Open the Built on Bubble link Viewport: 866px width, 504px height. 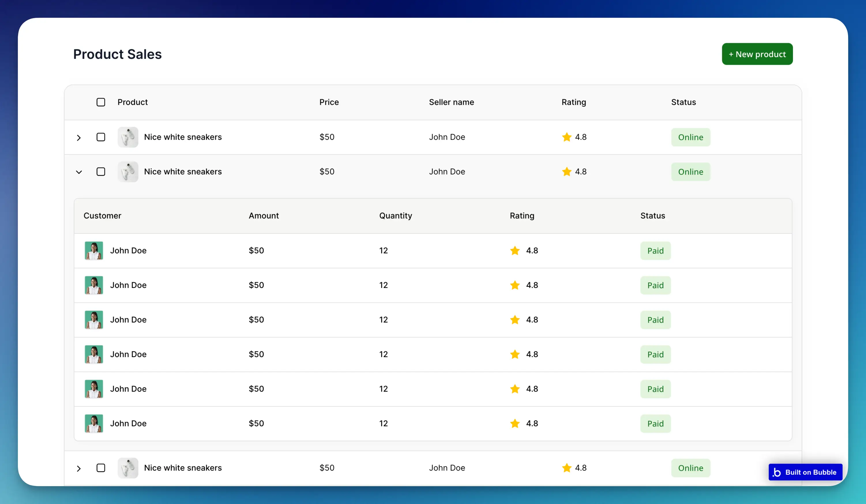[x=805, y=472]
